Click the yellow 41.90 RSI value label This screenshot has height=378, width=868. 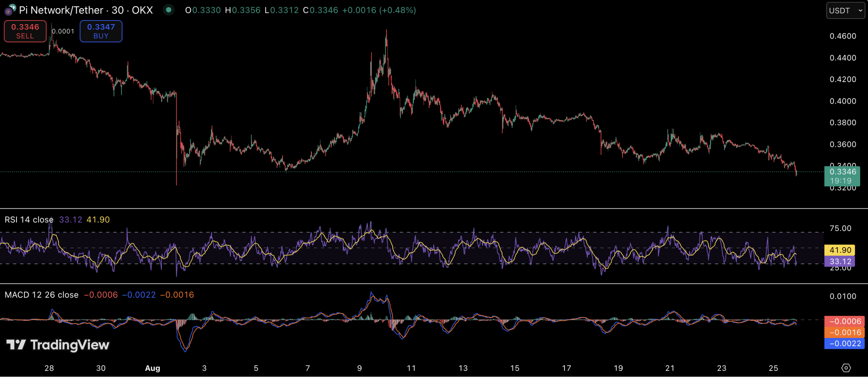coord(840,250)
